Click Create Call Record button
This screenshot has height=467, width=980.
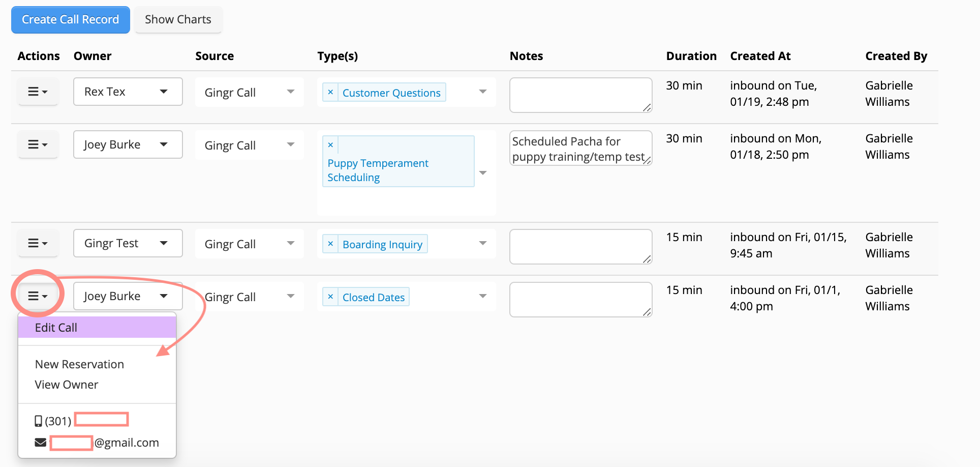71,20
